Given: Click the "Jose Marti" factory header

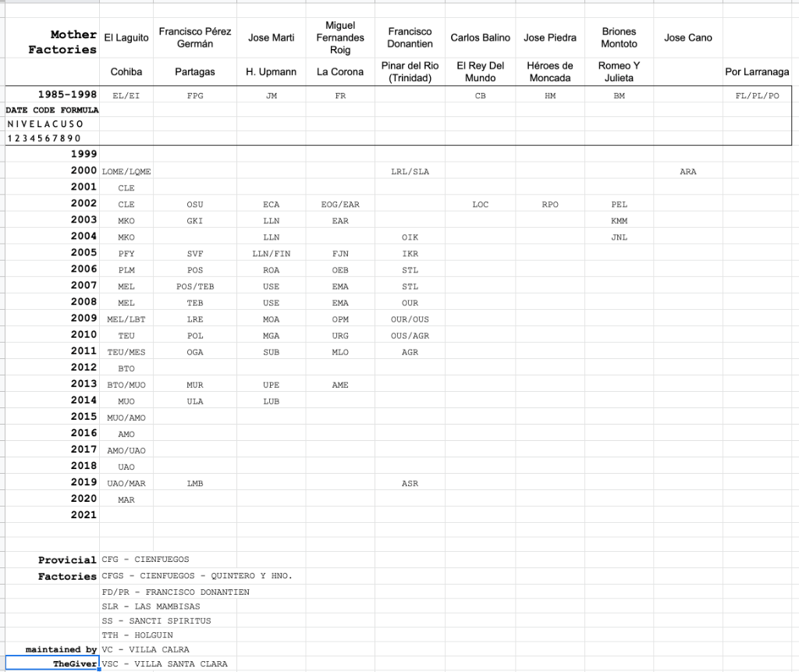Looking at the screenshot, I should (271, 37).
